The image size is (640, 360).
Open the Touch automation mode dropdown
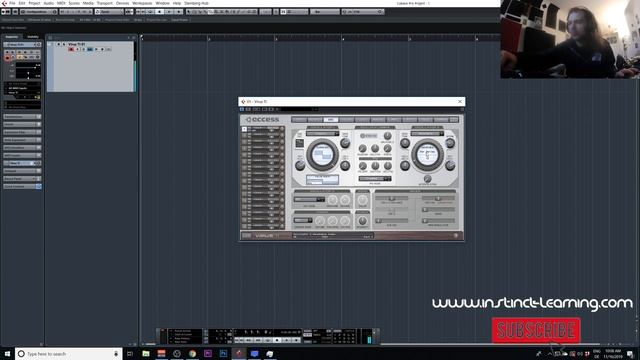109,12
